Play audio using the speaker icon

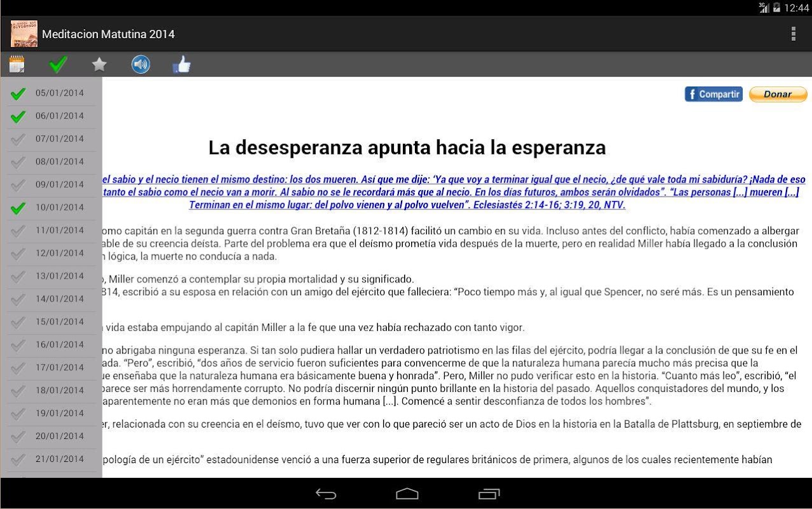(141, 64)
